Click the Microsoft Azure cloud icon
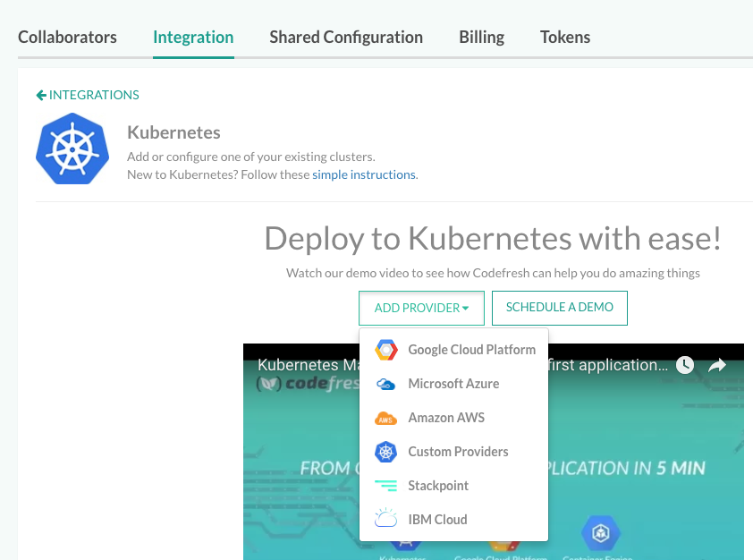Screen dimensions: 753x560 (385, 385)
